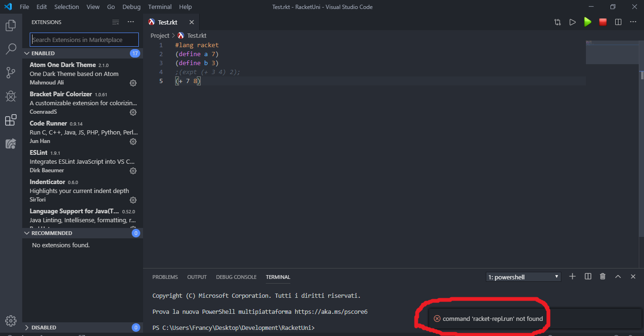Image resolution: width=644 pixels, height=336 pixels.
Task: Run the code with Code Runner green arrow
Action: [588, 22]
